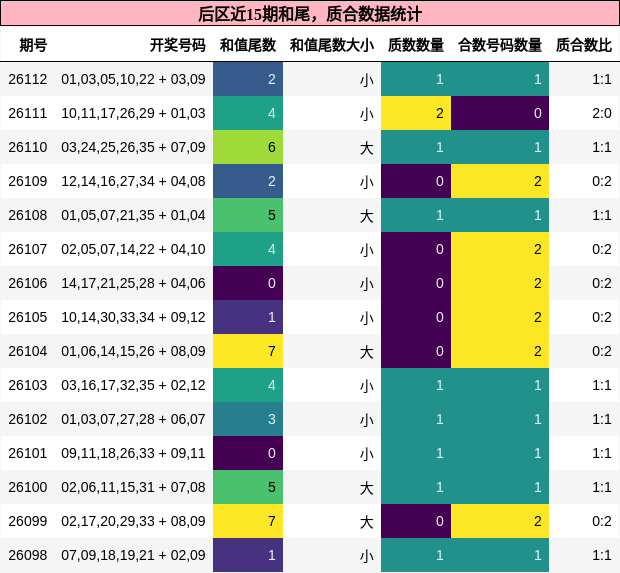Click the 合数号码数量 cell 1 in row 26100
Viewport: 620px width, 573px height.
pyautogui.click(x=500, y=487)
